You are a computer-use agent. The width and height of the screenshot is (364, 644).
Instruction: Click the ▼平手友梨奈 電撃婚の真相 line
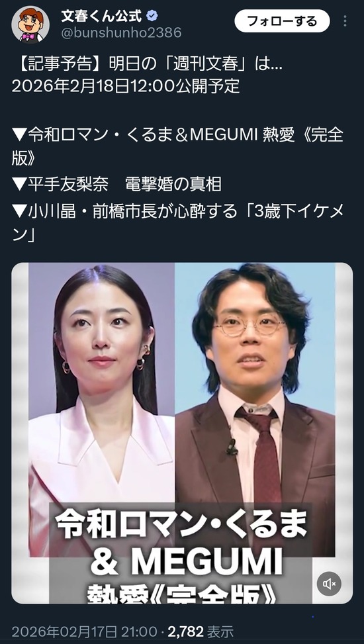click(116, 185)
